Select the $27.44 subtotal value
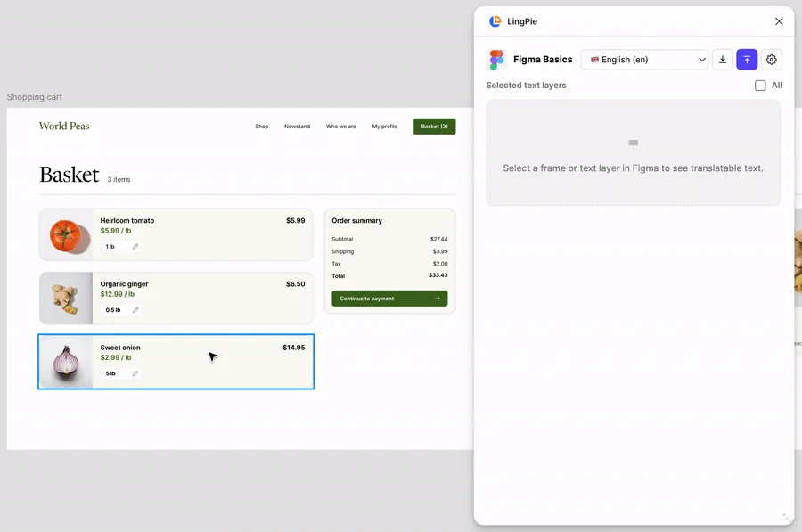 438,239
